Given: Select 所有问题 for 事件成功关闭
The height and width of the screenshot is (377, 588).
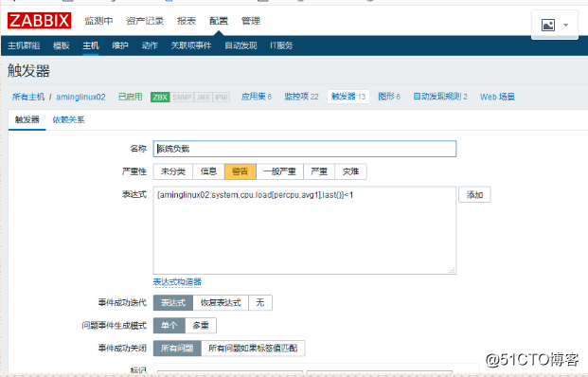Looking at the screenshot, I should pos(177,349).
